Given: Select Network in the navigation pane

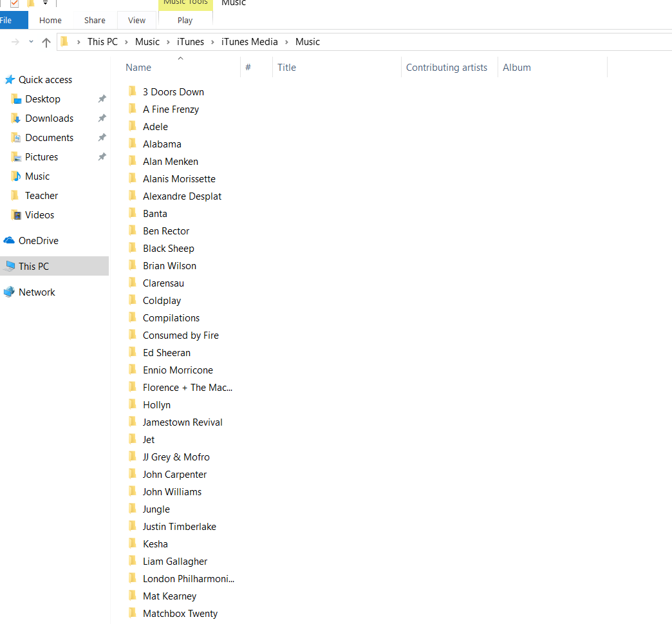Looking at the screenshot, I should coord(37,292).
